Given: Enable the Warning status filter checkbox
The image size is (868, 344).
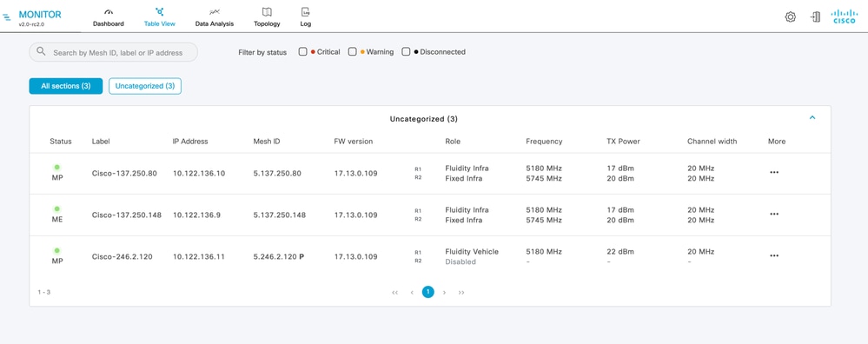Looking at the screenshot, I should coord(352,52).
